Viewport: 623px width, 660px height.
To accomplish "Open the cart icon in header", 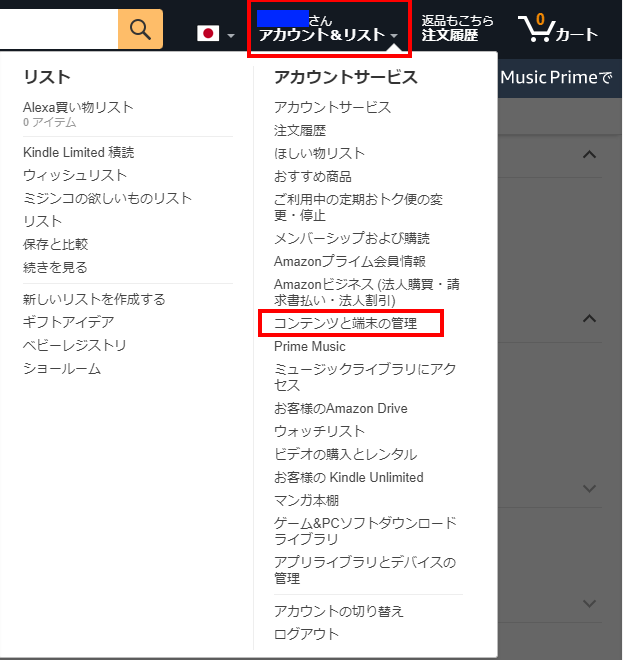I will (558, 29).
